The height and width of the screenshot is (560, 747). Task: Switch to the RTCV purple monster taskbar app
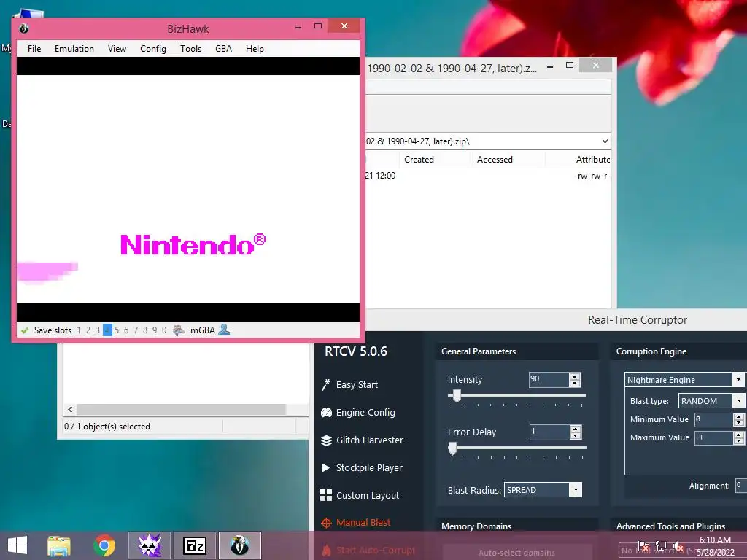(x=150, y=545)
